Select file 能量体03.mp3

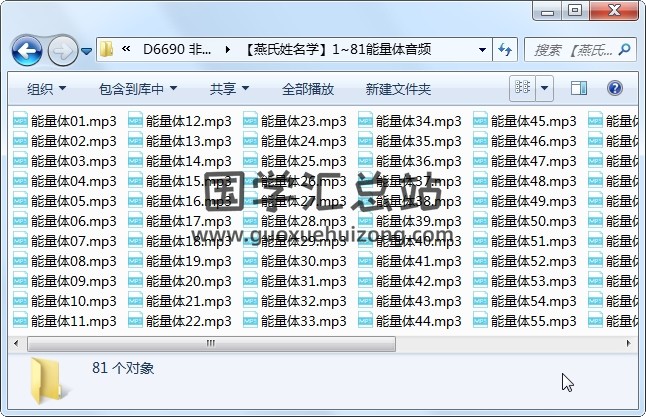(65, 161)
